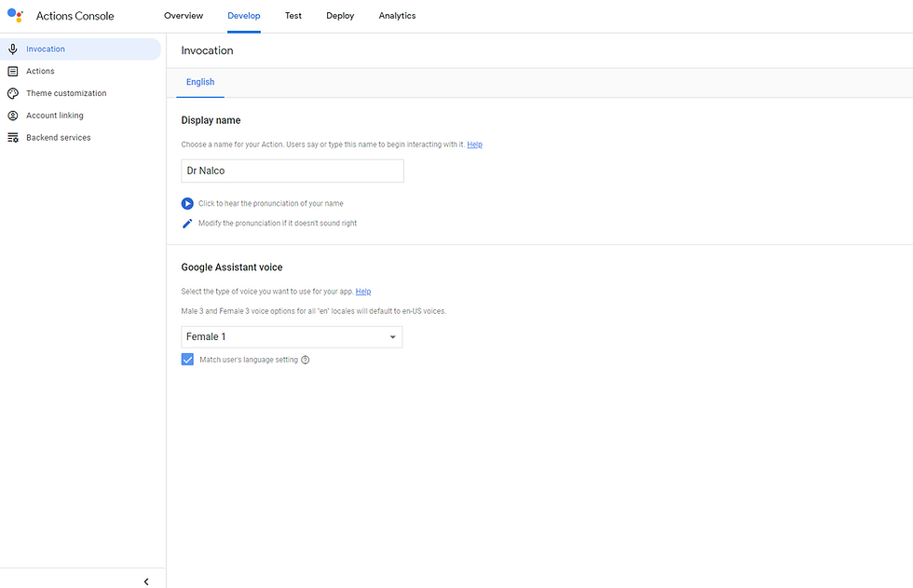Click the Google Assistant logo icon
Viewport: 913px width, 588px height.
pos(15,16)
